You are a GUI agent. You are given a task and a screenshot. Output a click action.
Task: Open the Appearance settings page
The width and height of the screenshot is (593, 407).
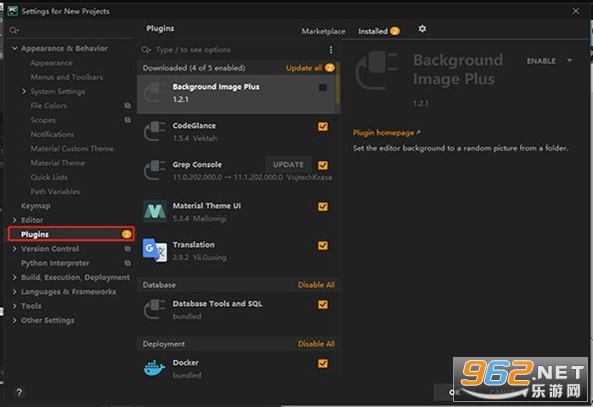(51, 63)
